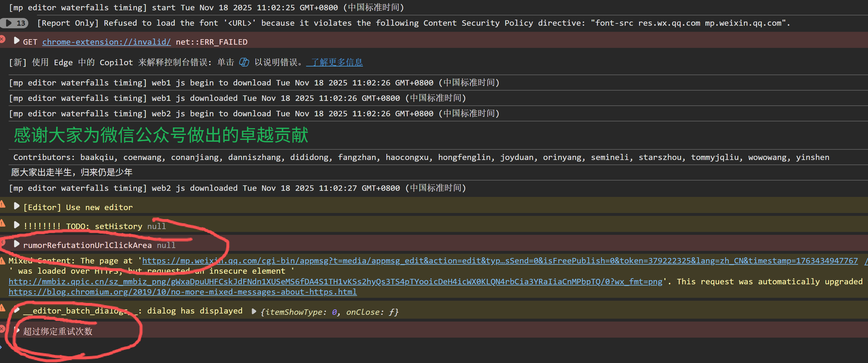Expand the 超过绑定重试次数 error entry

17,330
